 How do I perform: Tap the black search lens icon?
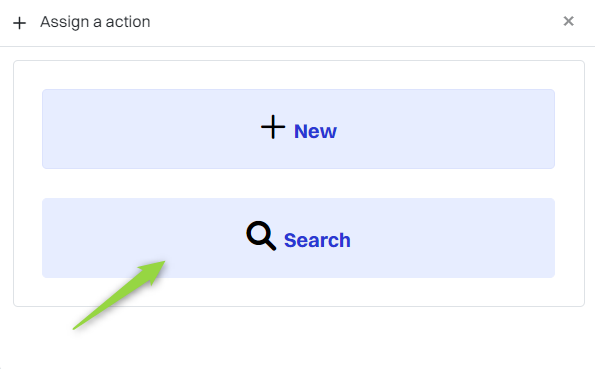click(x=261, y=236)
